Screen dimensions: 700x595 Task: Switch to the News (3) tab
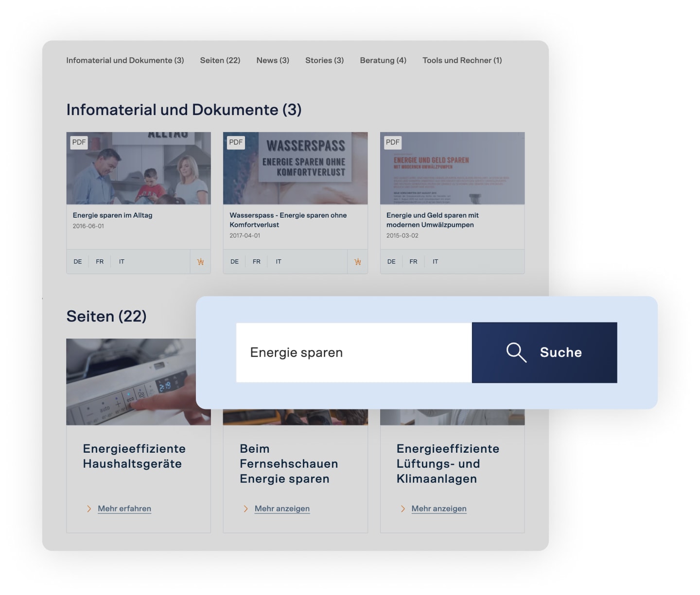(273, 60)
